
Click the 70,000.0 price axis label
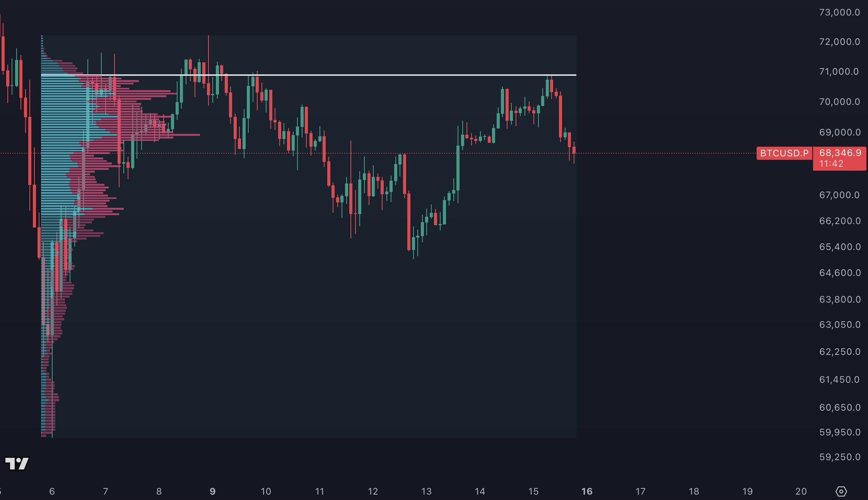click(x=839, y=102)
